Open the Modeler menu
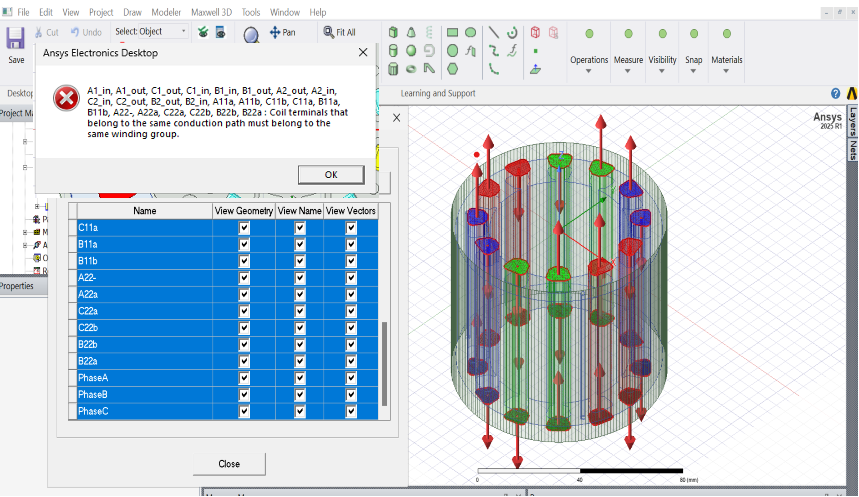The height and width of the screenshot is (497, 859). click(x=166, y=12)
